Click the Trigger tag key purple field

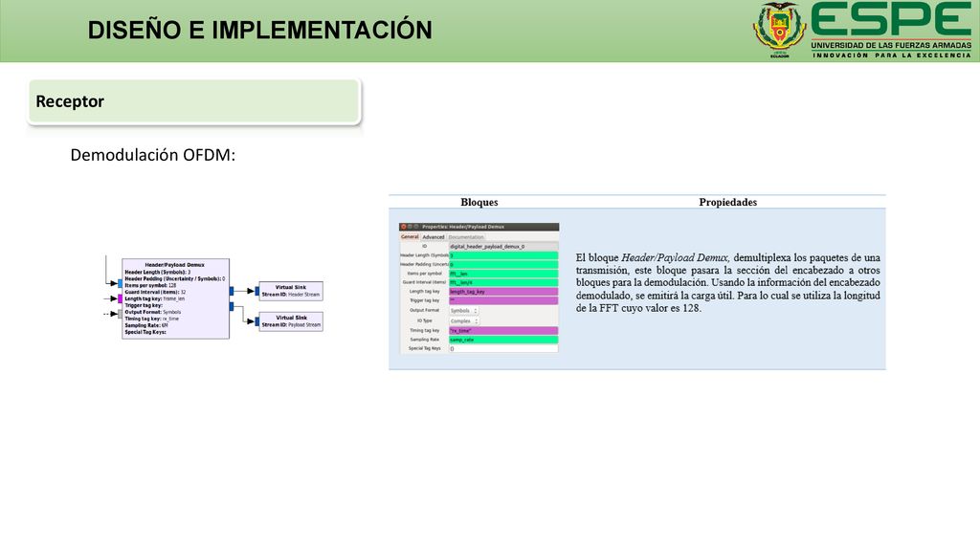(x=503, y=300)
